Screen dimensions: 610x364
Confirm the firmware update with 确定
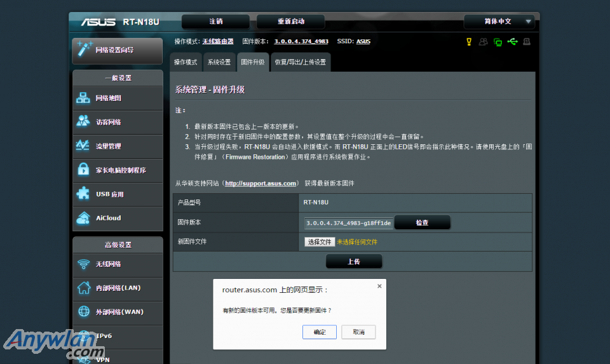coord(320,332)
